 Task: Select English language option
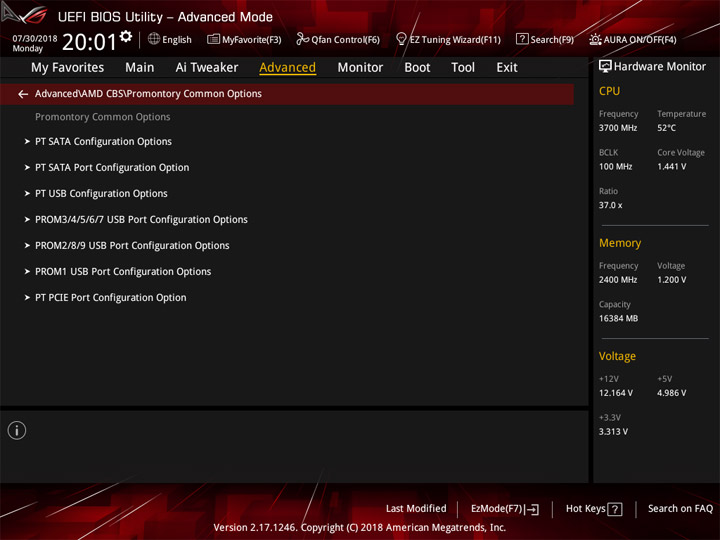(177, 39)
